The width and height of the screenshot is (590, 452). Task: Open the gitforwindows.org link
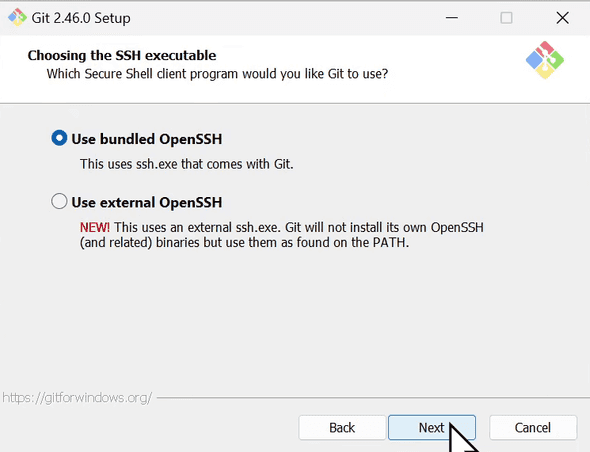pyautogui.click(x=77, y=397)
